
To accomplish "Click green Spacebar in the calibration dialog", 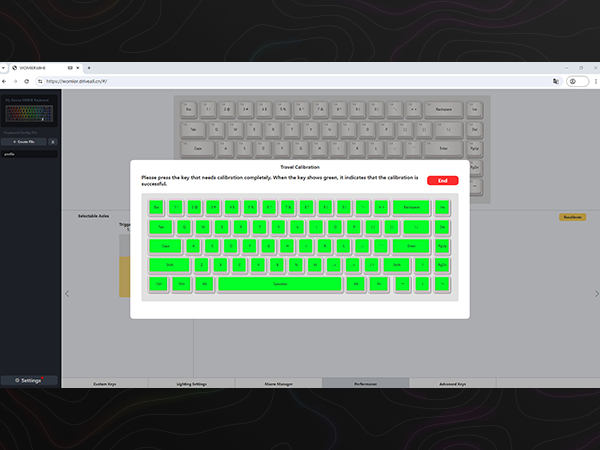I will pos(280,284).
